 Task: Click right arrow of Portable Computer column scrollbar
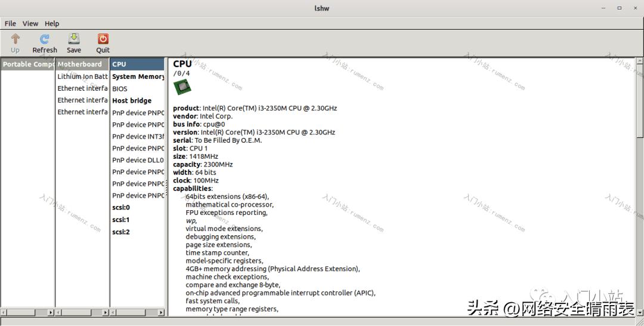coord(51,313)
